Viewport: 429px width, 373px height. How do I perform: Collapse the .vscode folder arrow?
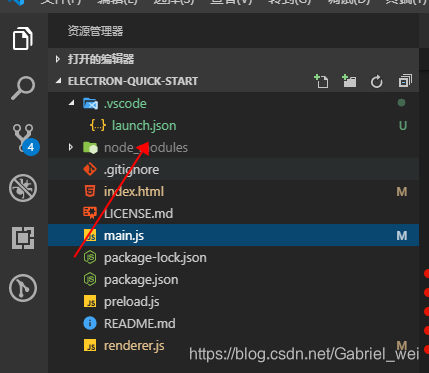(x=71, y=103)
